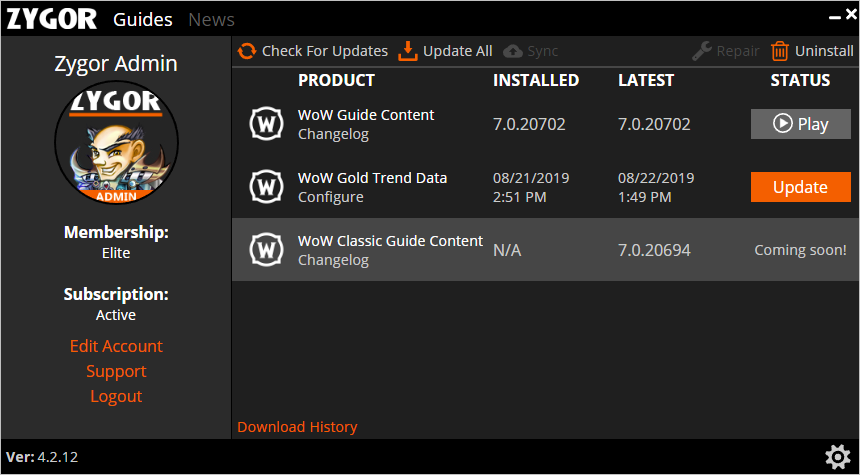Click the orange Update button
860x475 pixels.
tap(800, 187)
